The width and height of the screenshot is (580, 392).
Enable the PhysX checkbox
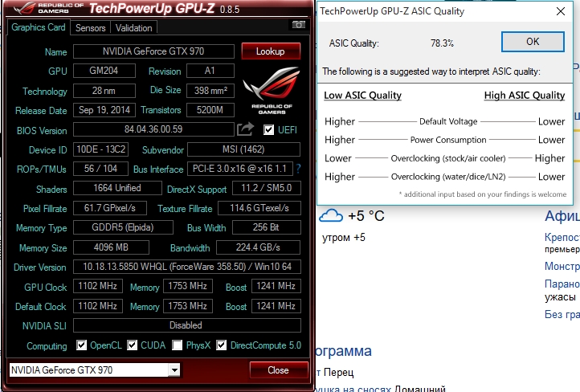click(x=178, y=345)
